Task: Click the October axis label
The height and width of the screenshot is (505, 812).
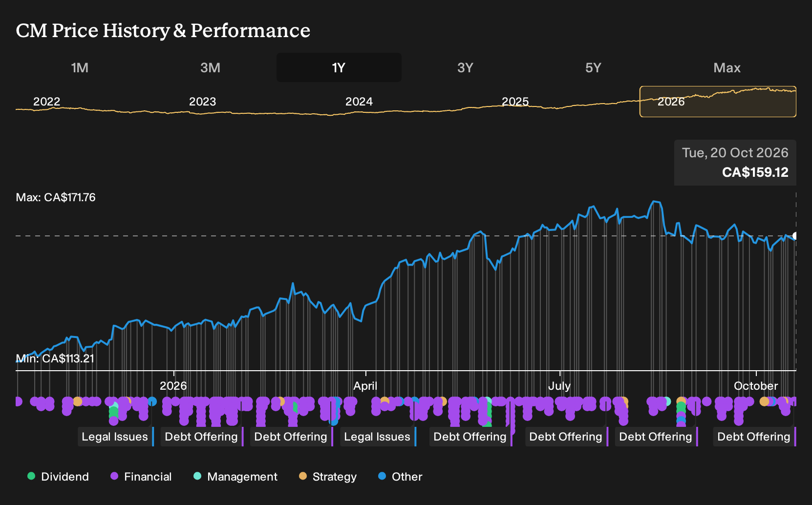Action: [755, 386]
